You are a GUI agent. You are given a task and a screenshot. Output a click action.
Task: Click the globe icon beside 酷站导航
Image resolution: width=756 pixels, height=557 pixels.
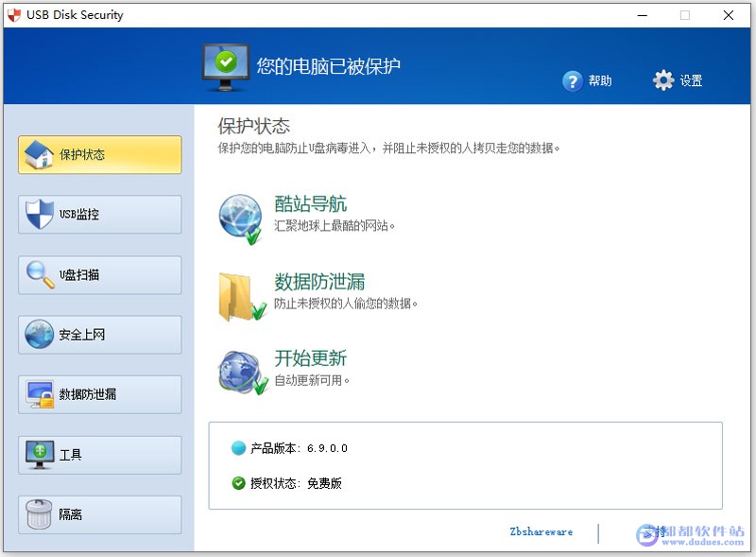pos(241,219)
